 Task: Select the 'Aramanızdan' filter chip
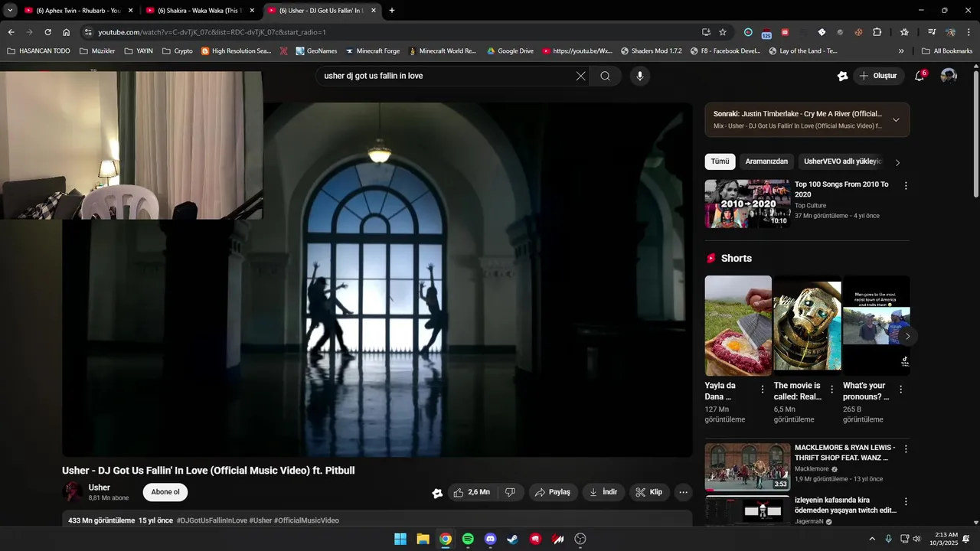pyautogui.click(x=766, y=161)
